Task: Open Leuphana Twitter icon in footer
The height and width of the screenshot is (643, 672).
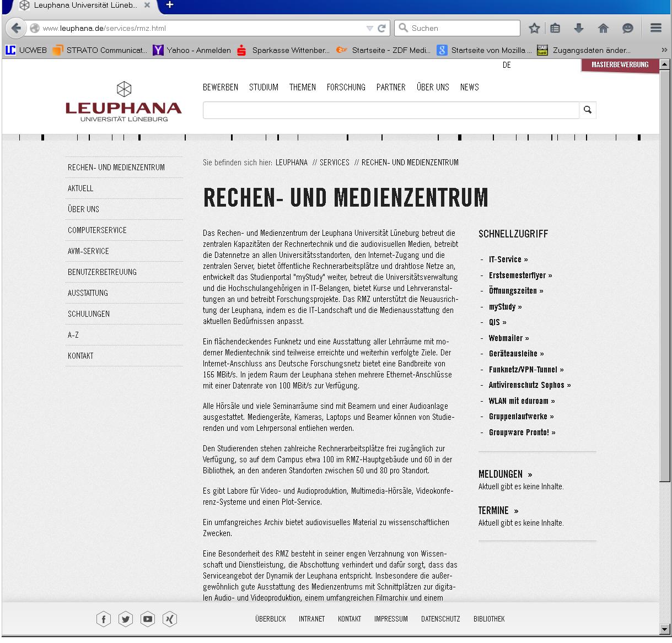Action: (126, 619)
